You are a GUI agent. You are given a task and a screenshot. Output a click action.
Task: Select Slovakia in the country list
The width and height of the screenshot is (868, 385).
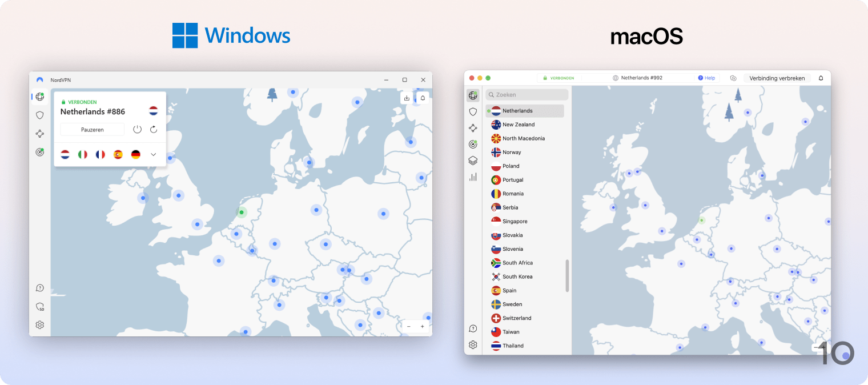pyautogui.click(x=525, y=235)
